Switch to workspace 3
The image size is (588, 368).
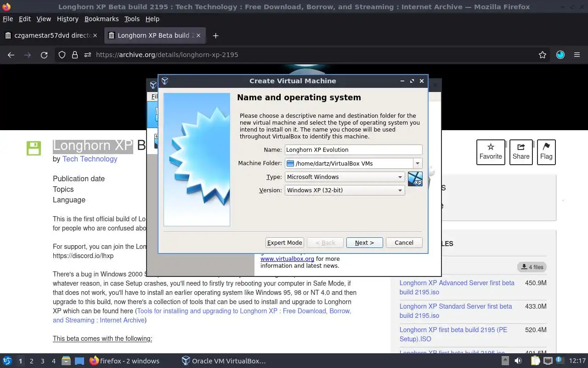(x=42, y=361)
